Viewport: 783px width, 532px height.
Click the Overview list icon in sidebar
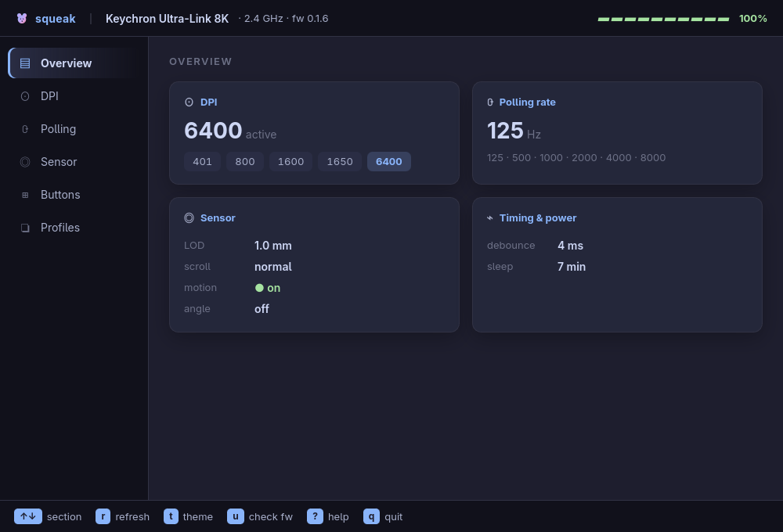point(25,63)
